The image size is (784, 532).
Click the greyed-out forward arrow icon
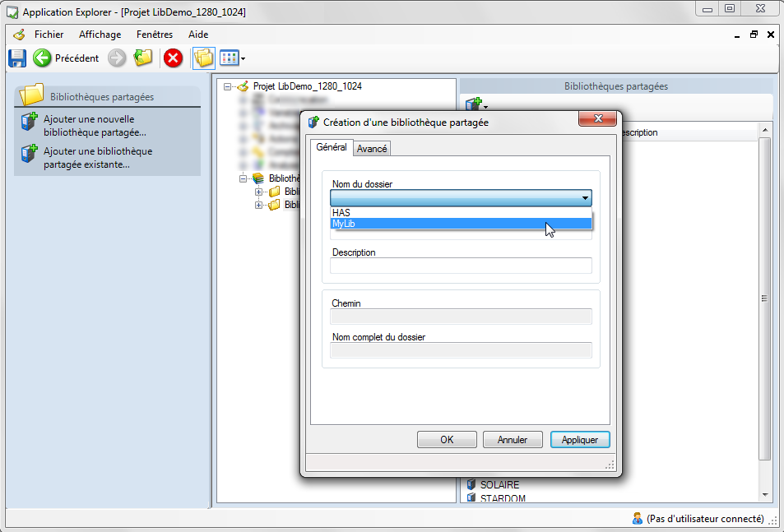point(117,58)
